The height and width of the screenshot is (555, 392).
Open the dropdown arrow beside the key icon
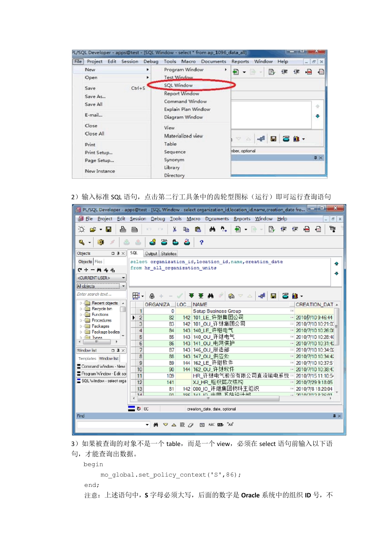pyautogui.click(x=90, y=242)
